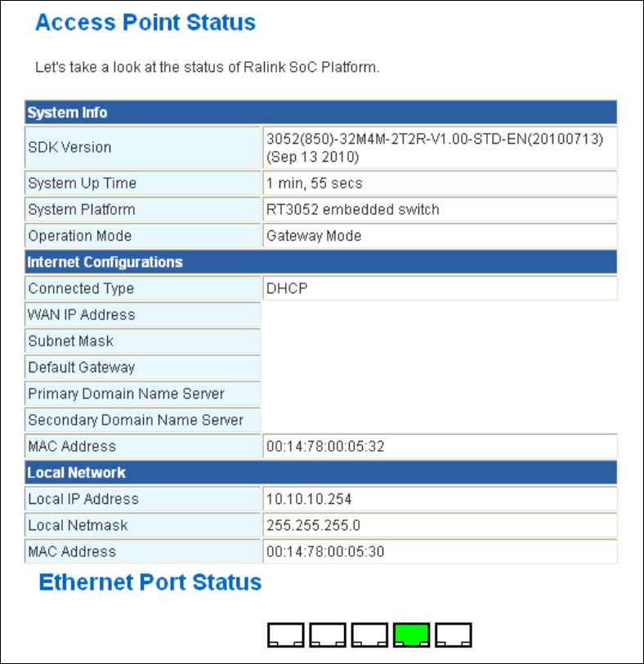Click the WAN MAC address 00:14:78:00:05:32
The height and width of the screenshot is (664, 644).
click(x=440, y=446)
